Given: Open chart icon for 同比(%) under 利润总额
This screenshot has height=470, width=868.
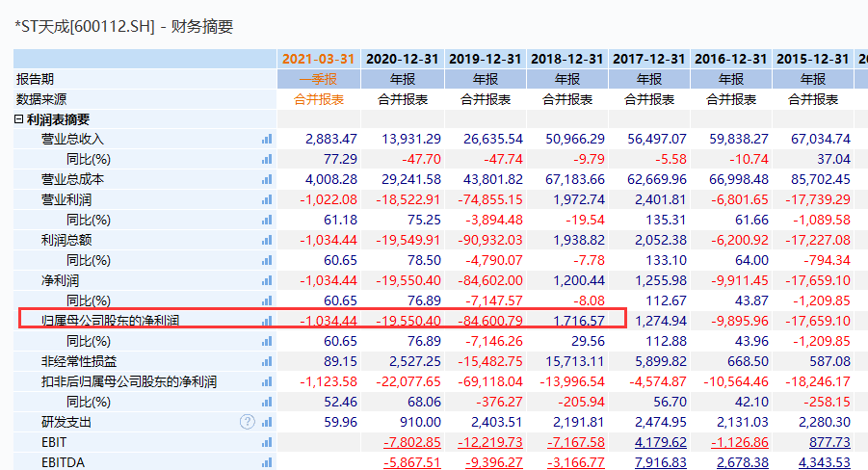Looking at the screenshot, I should click(267, 260).
